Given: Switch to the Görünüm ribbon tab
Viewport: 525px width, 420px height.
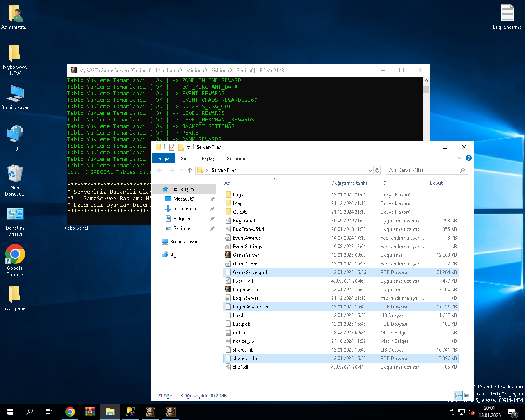Looking at the screenshot, I should click(236, 158).
